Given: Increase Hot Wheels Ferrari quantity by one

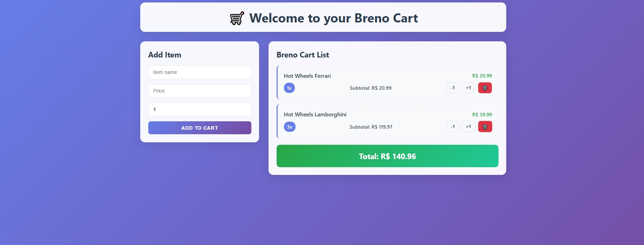Looking at the screenshot, I should click(x=468, y=88).
